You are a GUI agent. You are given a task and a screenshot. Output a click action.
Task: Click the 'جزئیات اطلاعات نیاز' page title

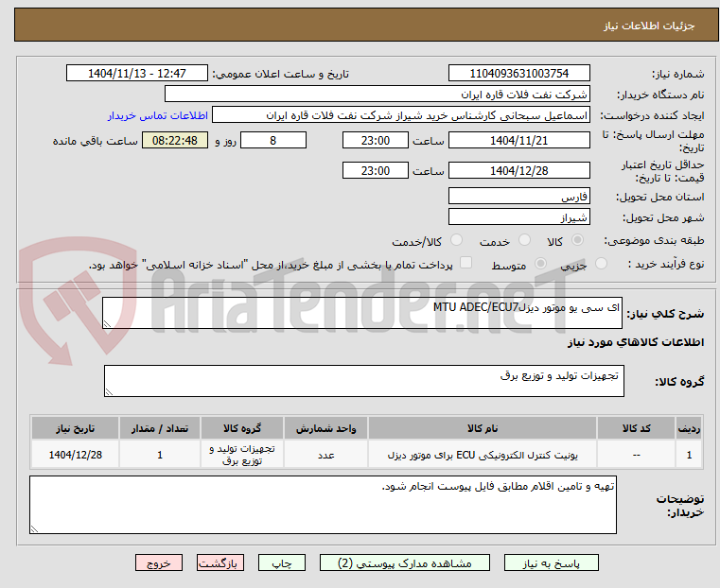[648, 26]
